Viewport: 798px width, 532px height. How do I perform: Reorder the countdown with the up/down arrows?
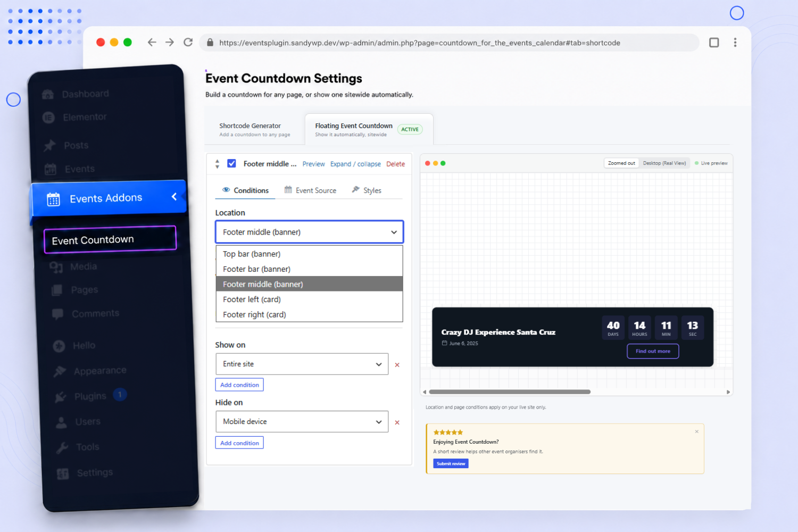[x=217, y=164]
